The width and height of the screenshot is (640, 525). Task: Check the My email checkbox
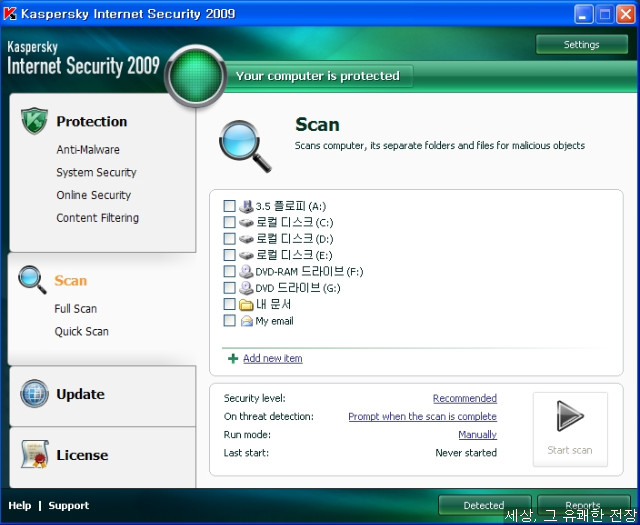229,320
